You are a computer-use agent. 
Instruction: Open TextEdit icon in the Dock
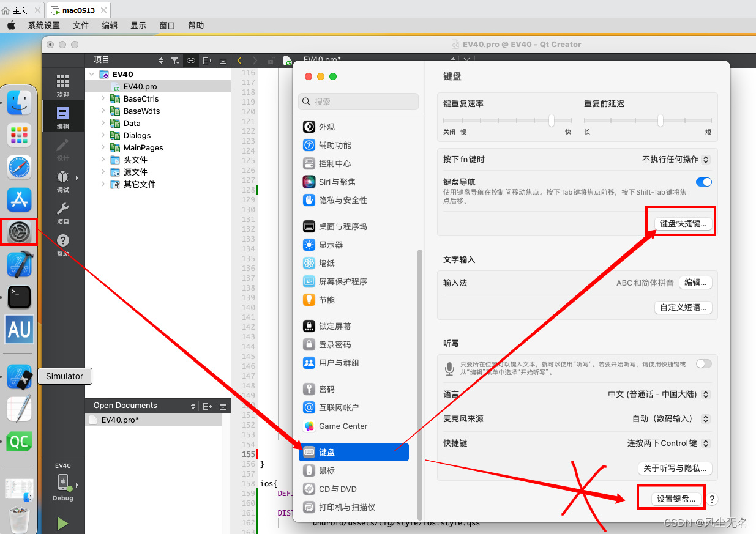pos(19,409)
